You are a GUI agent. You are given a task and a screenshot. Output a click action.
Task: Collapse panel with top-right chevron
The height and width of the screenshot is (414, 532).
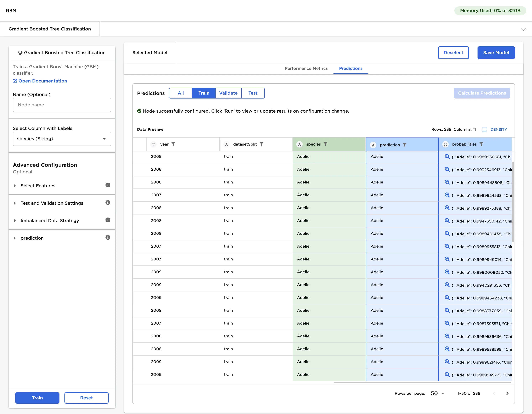tap(523, 29)
